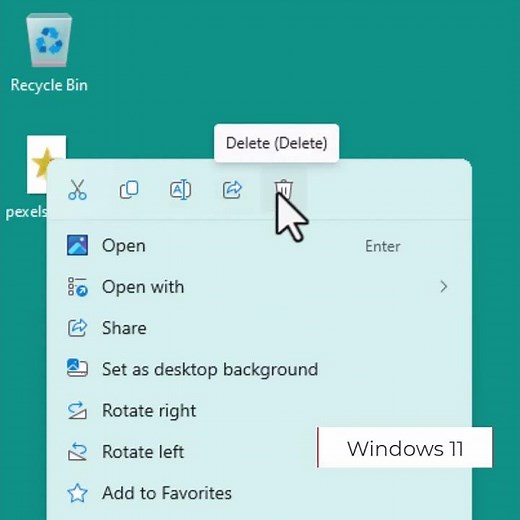The width and height of the screenshot is (520, 520).
Task: Expand the Open with submenu
Action: tap(259, 287)
